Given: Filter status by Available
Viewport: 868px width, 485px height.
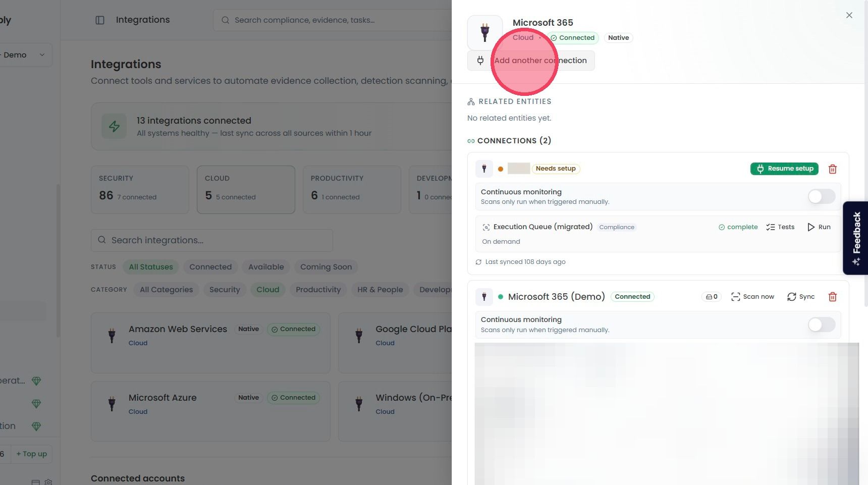Looking at the screenshot, I should point(266,267).
